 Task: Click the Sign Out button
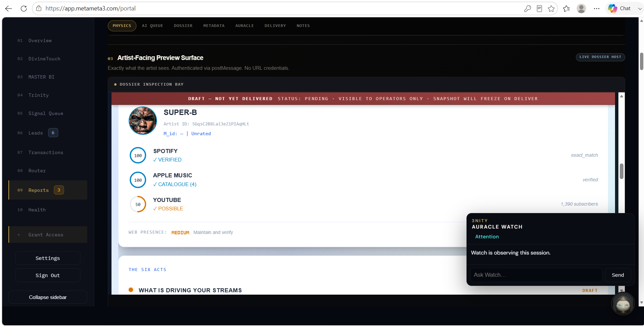pyautogui.click(x=48, y=275)
